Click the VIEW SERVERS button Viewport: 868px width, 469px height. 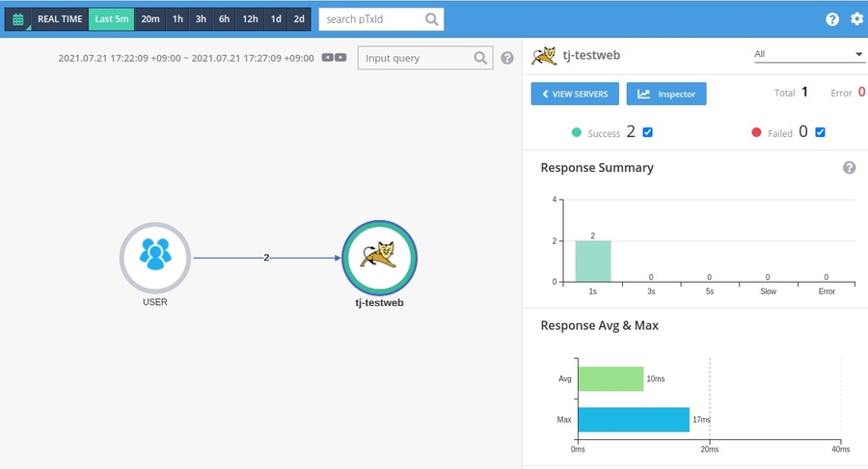coord(574,94)
